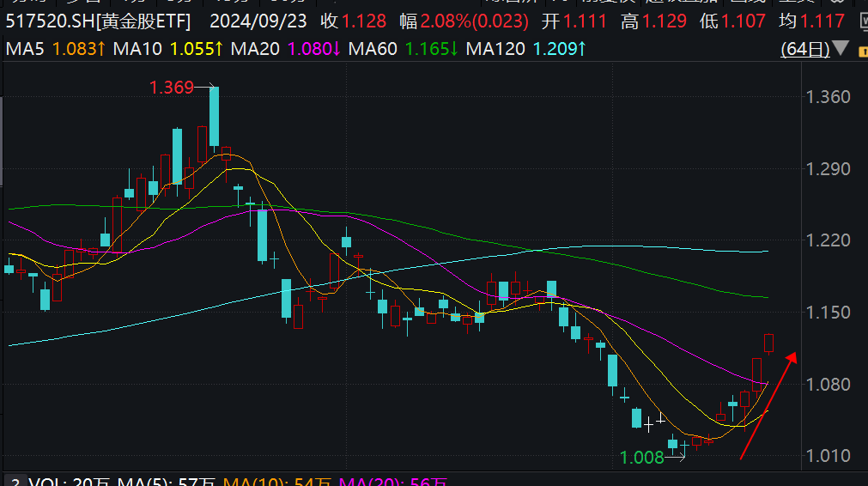The width and height of the screenshot is (868, 486).
Task: Click the 1.008 low price marker
Action: point(641,458)
